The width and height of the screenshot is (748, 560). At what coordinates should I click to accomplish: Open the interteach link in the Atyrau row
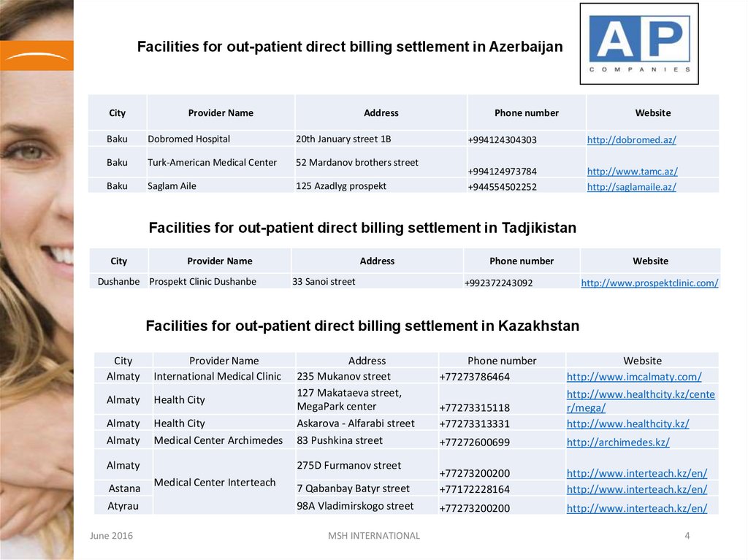click(x=636, y=508)
